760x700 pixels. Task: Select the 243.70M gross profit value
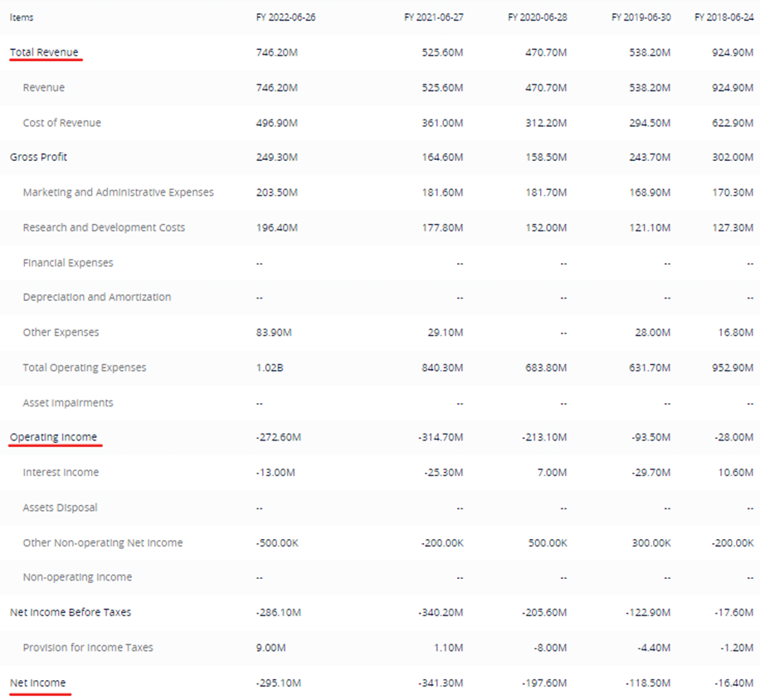point(650,157)
